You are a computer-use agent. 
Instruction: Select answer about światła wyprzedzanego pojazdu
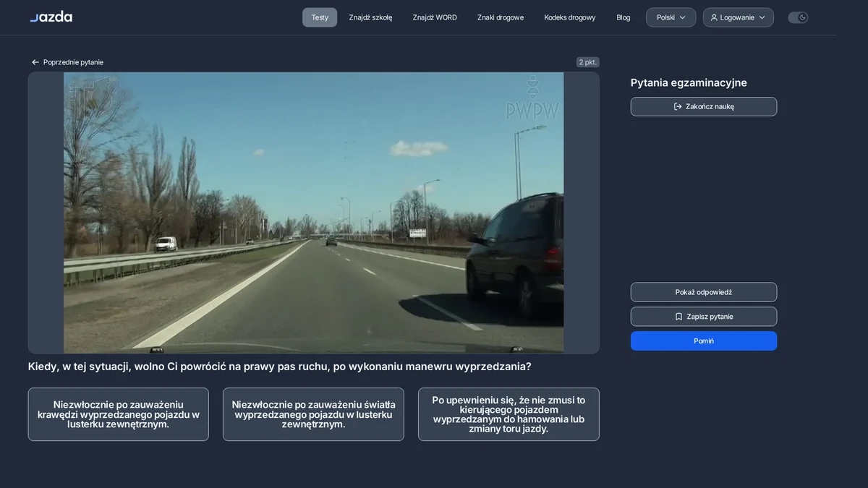tap(313, 414)
